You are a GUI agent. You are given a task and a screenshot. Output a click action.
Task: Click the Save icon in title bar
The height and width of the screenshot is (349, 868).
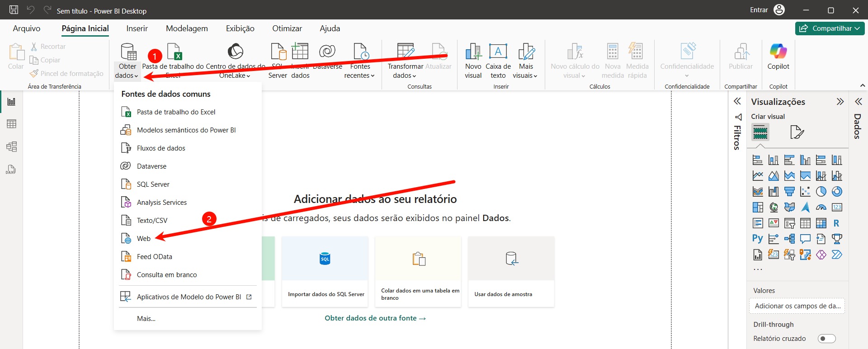[14, 9]
